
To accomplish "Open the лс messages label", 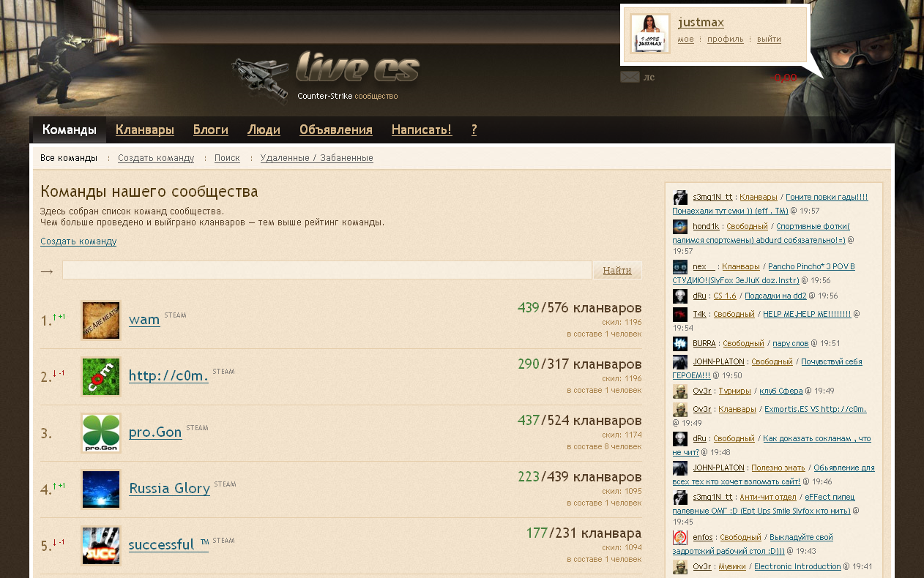I will pyautogui.click(x=649, y=78).
